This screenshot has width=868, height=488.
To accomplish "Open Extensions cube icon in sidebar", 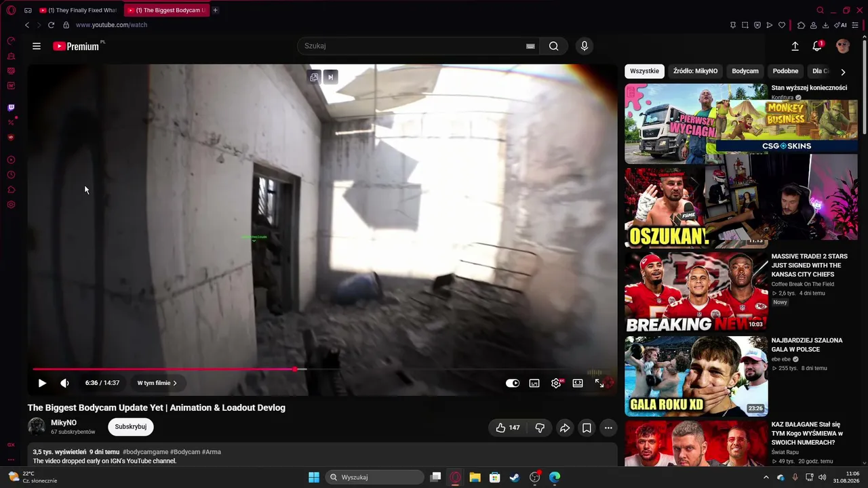I will (11, 190).
